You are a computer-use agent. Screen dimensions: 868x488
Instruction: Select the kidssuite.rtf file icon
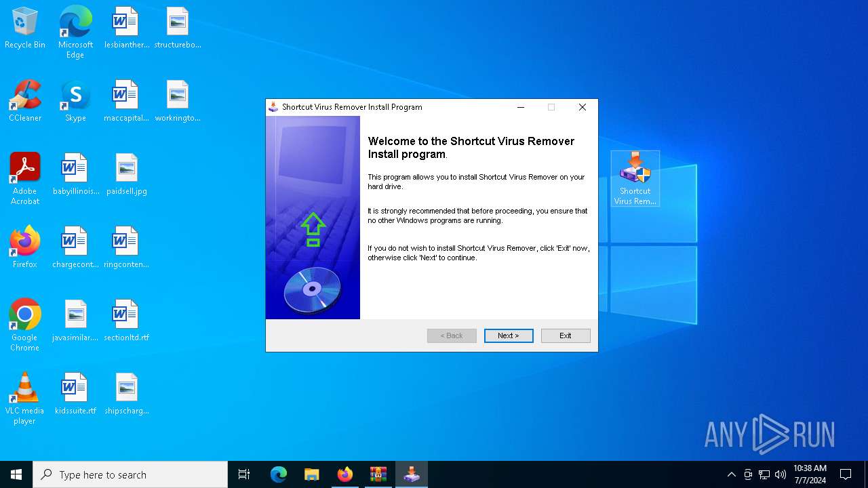[x=75, y=394]
